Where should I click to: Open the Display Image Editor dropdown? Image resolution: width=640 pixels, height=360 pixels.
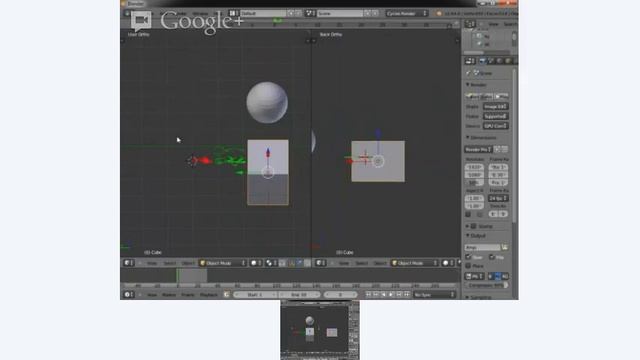pos(496,107)
